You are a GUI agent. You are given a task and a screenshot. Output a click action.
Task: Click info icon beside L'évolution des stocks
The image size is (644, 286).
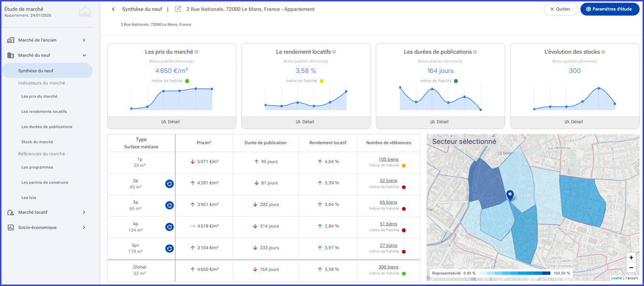tap(603, 52)
